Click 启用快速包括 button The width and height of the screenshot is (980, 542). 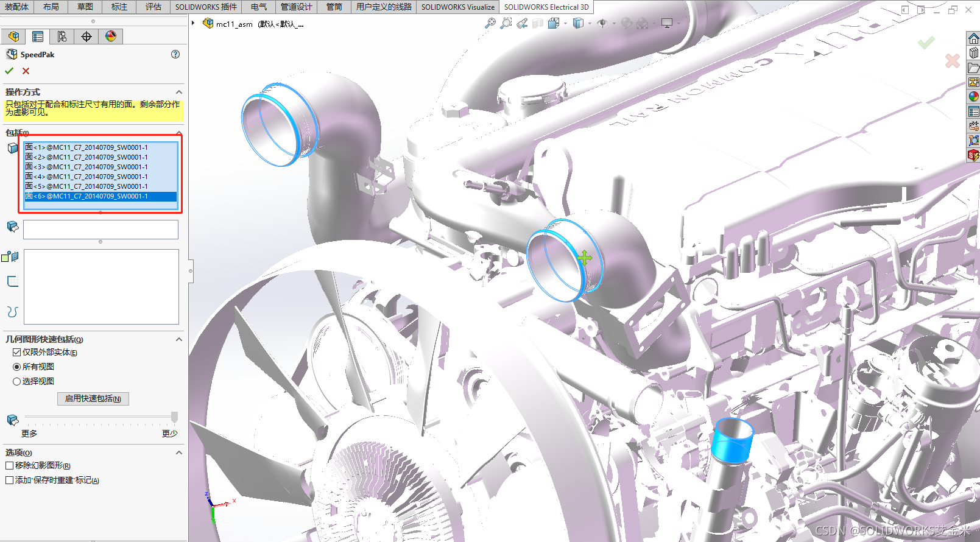click(x=93, y=398)
